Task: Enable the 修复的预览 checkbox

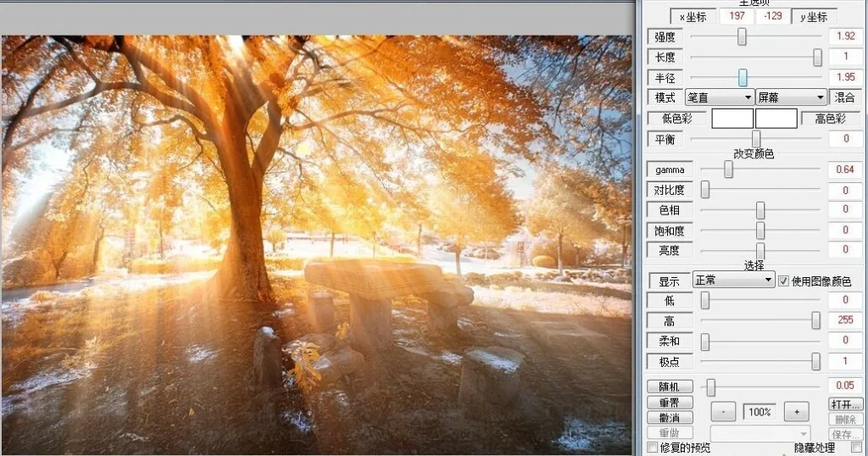Action: 653,447
